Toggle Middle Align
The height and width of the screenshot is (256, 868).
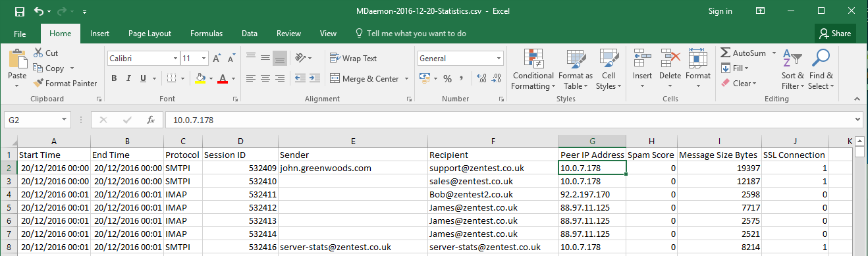point(265,58)
